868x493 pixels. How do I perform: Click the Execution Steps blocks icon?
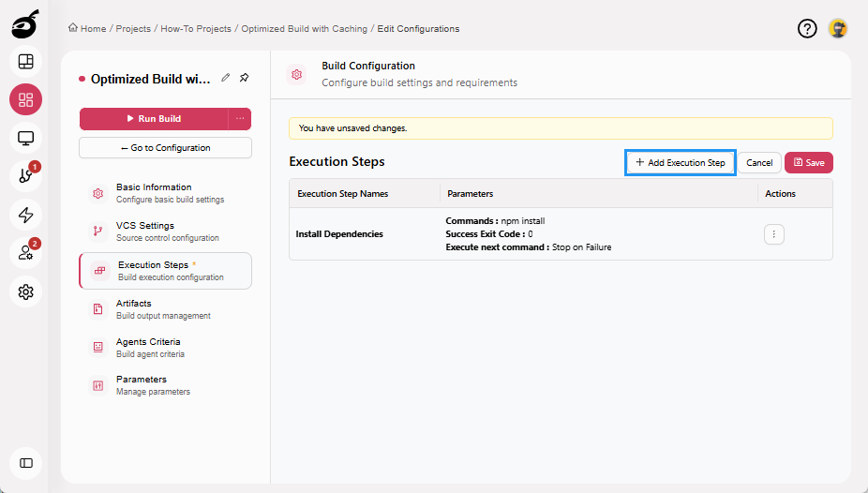pos(99,271)
